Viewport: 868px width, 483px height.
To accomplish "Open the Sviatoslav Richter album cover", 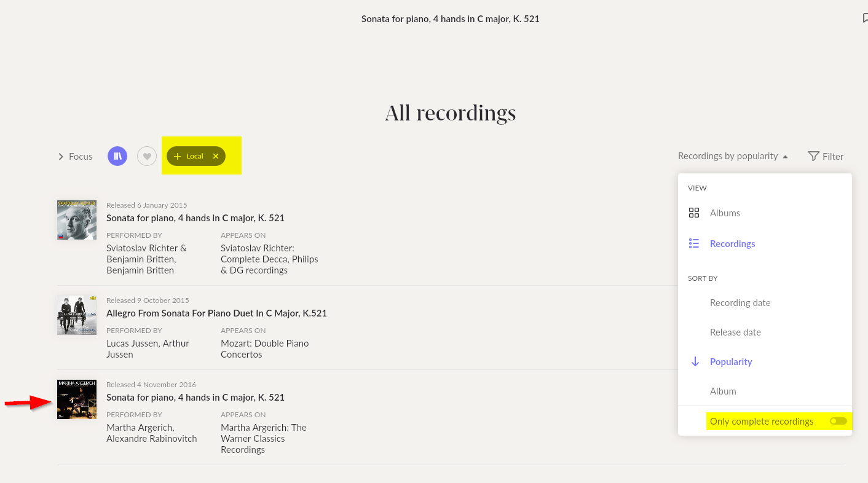I will point(77,220).
